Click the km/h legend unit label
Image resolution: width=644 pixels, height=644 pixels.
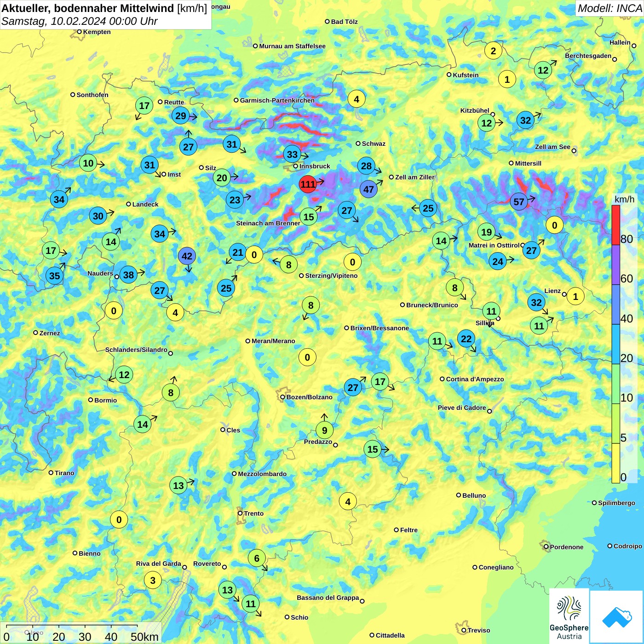click(x=624, y=199)
